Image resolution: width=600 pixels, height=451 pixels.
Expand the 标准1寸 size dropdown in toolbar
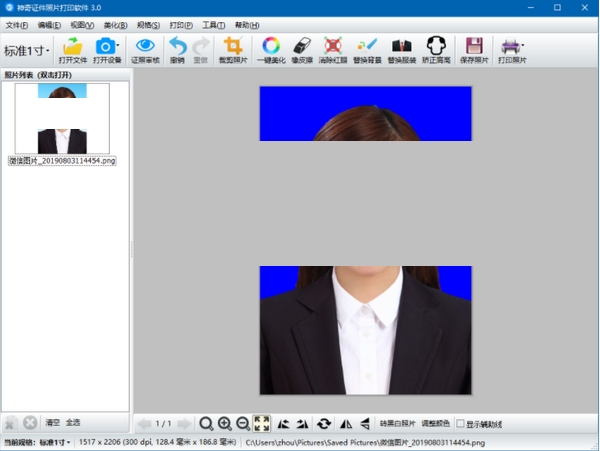click(x=26, y=50)
